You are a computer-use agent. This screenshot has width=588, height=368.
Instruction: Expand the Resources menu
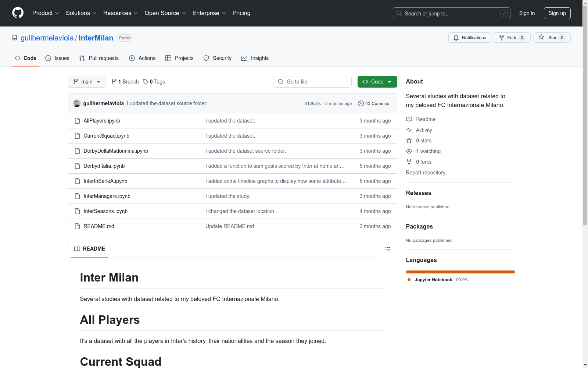pyautogui.click(x=121, y=13)
